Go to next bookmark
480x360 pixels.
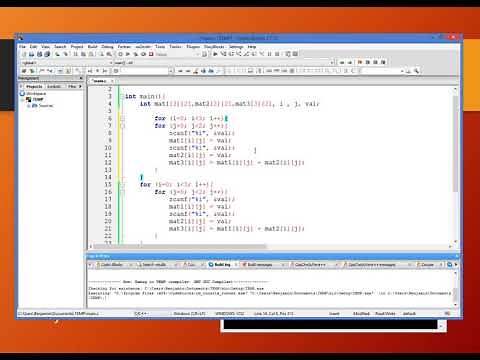tap(375, 62)
